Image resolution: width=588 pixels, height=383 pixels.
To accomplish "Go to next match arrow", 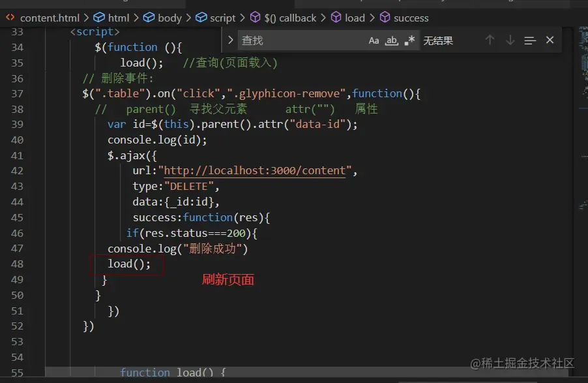I will click(x=510, y=40).
